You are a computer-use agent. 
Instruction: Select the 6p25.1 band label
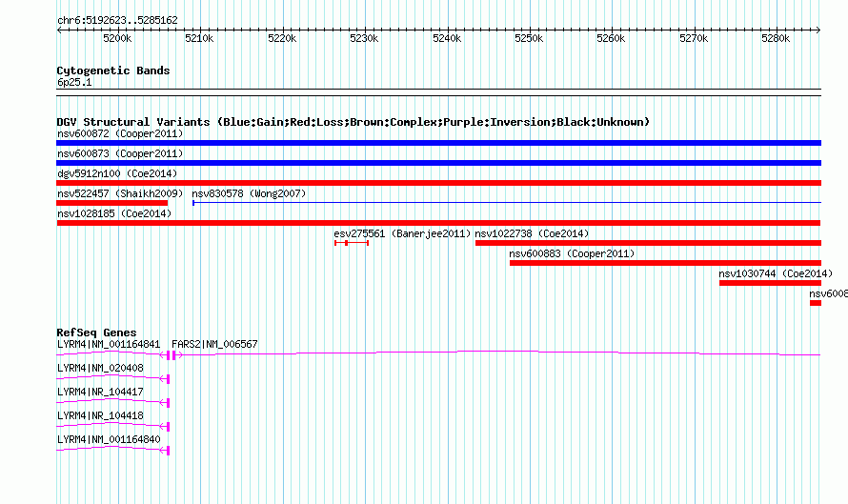pyautogui.click(x=74, y=82)
